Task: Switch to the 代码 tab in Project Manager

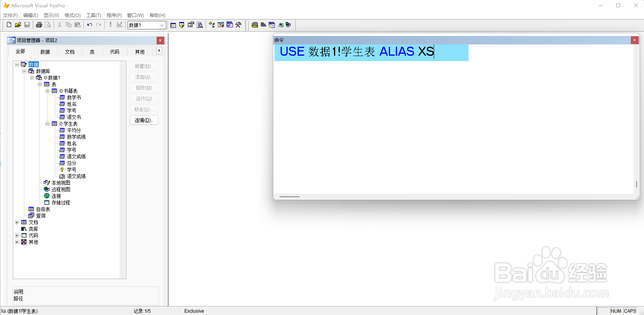Action: [x=114, y=52]
